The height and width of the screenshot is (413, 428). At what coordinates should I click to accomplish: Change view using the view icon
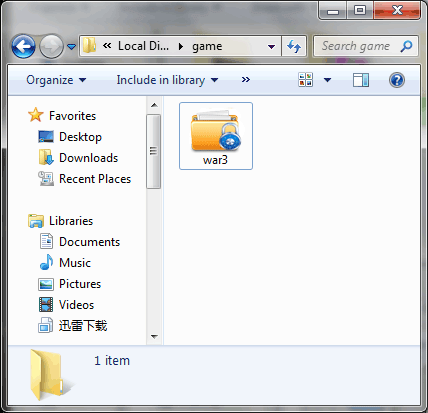(x=306, y=80)
